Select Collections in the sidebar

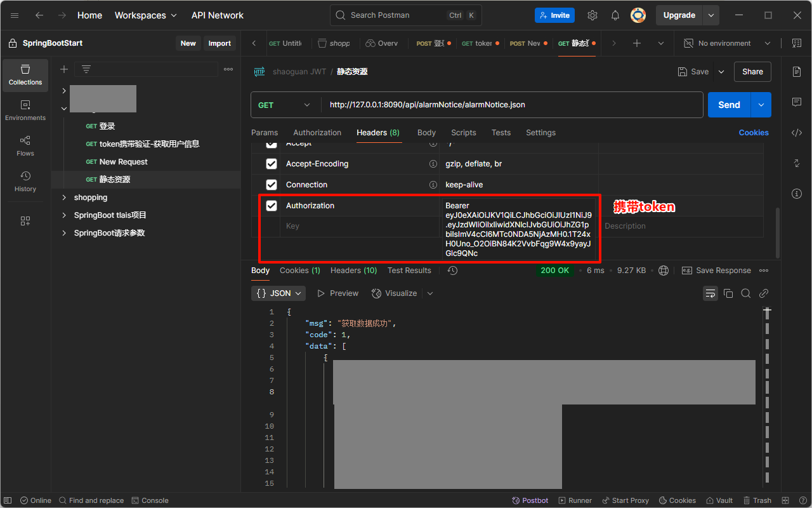[x=25, y=75]
